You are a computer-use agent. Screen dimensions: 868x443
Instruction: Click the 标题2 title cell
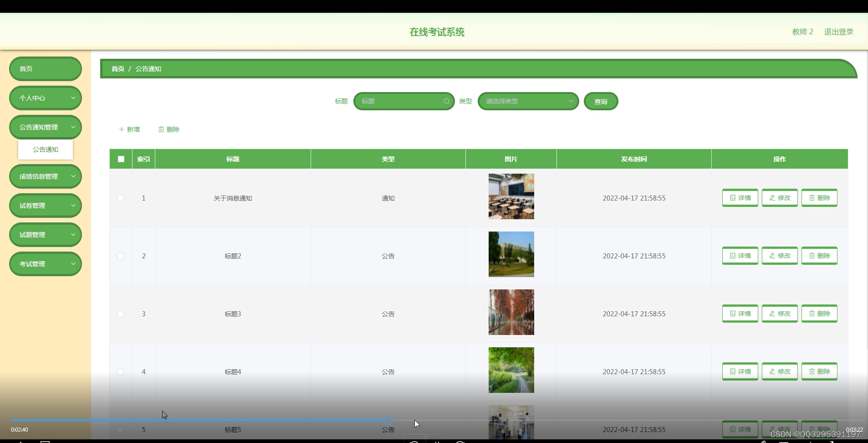tap(233, 256)
